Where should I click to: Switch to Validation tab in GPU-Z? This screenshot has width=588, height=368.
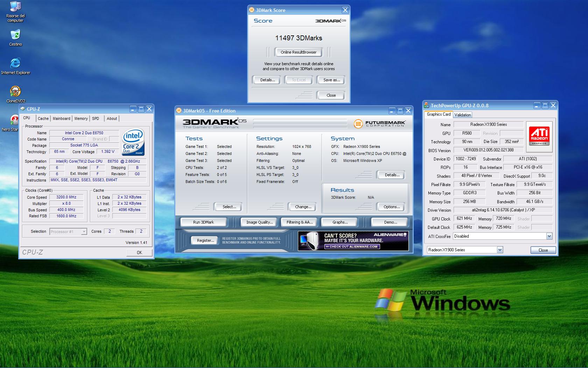[463, 115]
